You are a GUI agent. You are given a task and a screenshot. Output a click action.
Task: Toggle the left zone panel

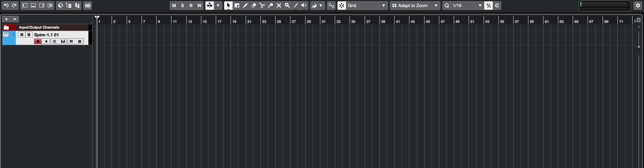[x=25, y=5]
